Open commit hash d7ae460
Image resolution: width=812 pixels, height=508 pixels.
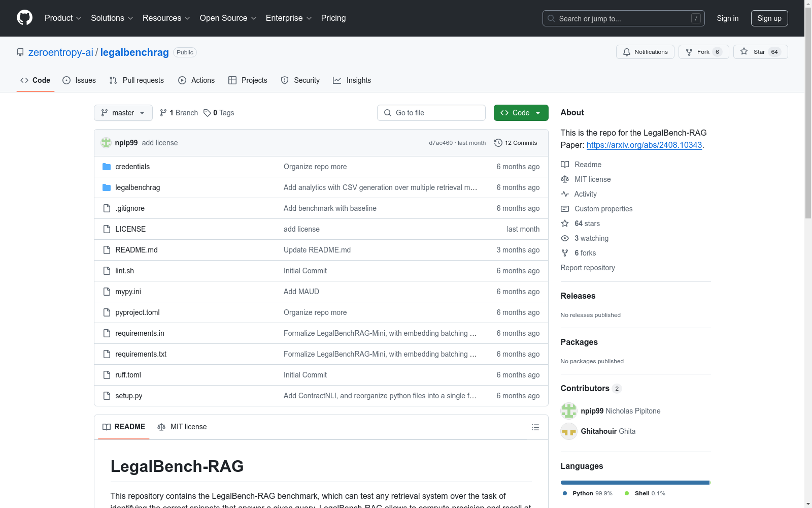point(441,143)
